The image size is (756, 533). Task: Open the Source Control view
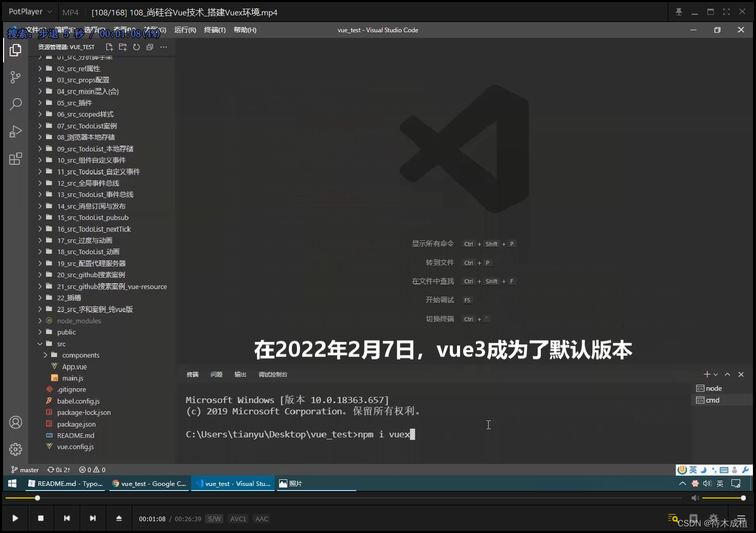tap(15, 77)
